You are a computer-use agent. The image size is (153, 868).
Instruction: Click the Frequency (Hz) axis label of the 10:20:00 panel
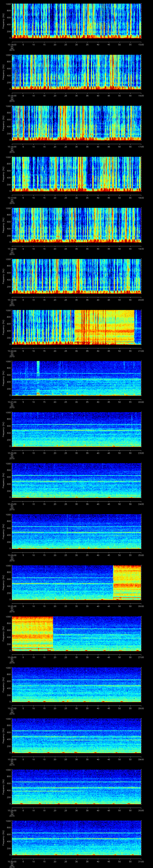point(3,327)
